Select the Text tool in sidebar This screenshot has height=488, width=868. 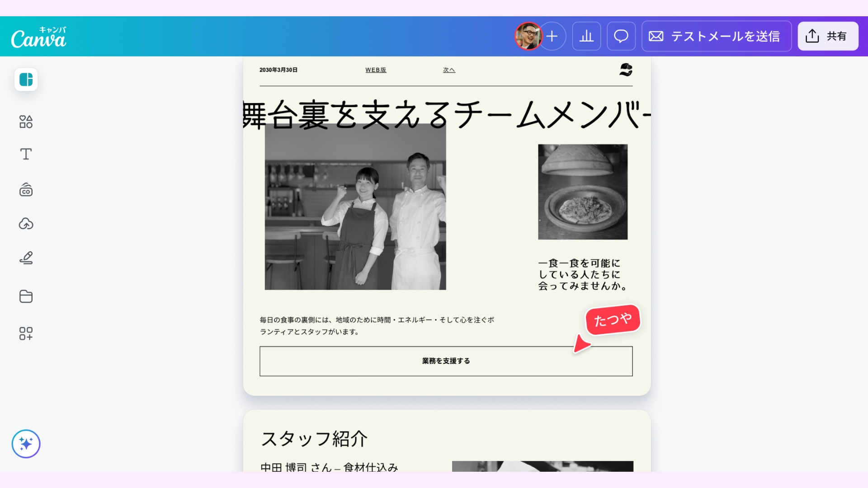point(26,154)
